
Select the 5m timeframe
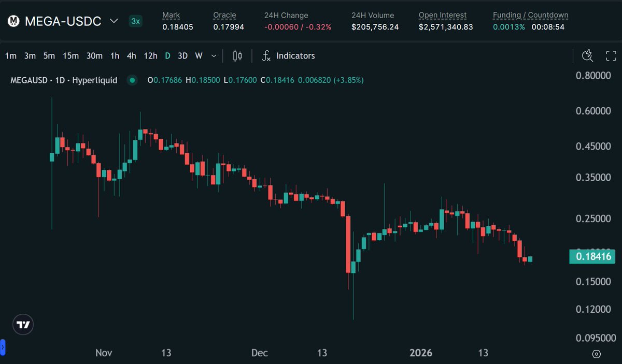click(x=49, y=56)
